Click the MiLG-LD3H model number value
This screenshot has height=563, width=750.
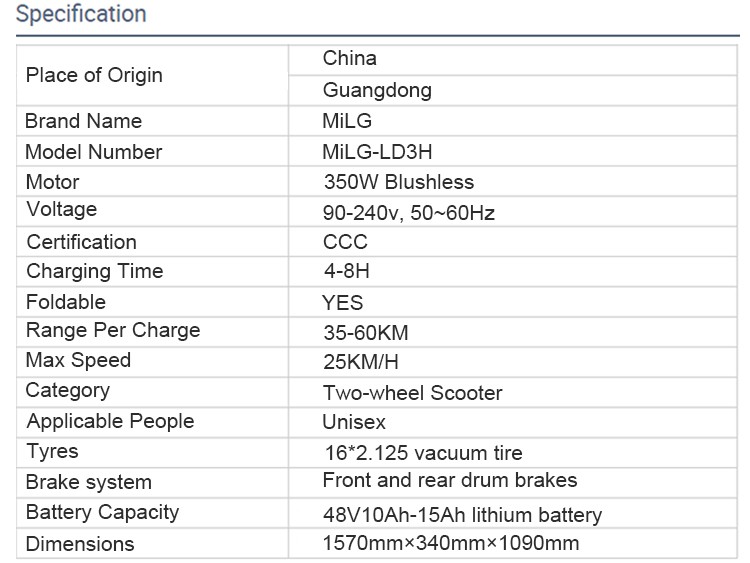pos(377,152)
